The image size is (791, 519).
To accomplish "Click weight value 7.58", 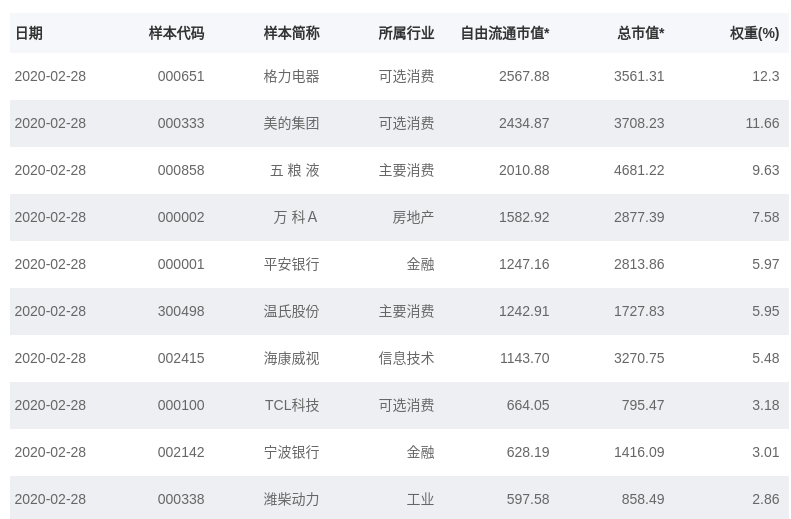I will coord(766,217).
